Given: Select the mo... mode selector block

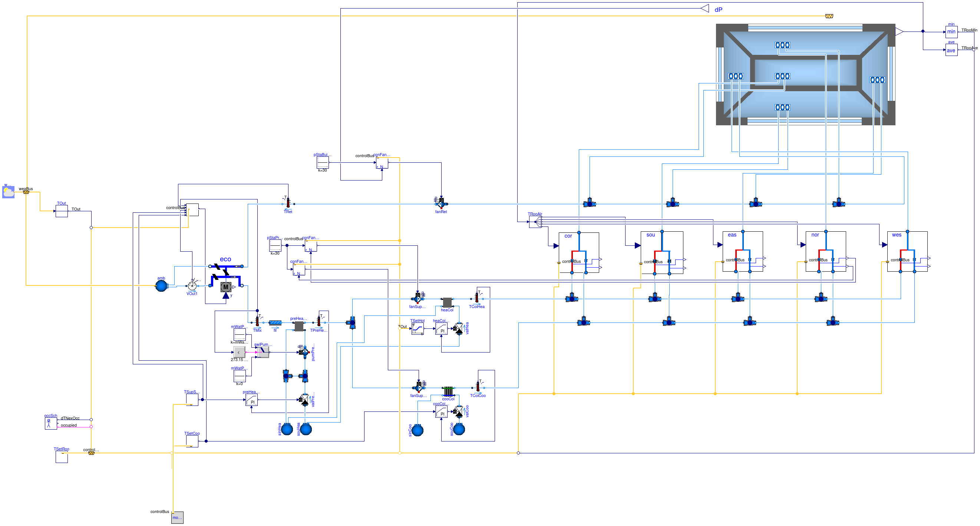Looking at the screenshot, I should coord(177,517).
